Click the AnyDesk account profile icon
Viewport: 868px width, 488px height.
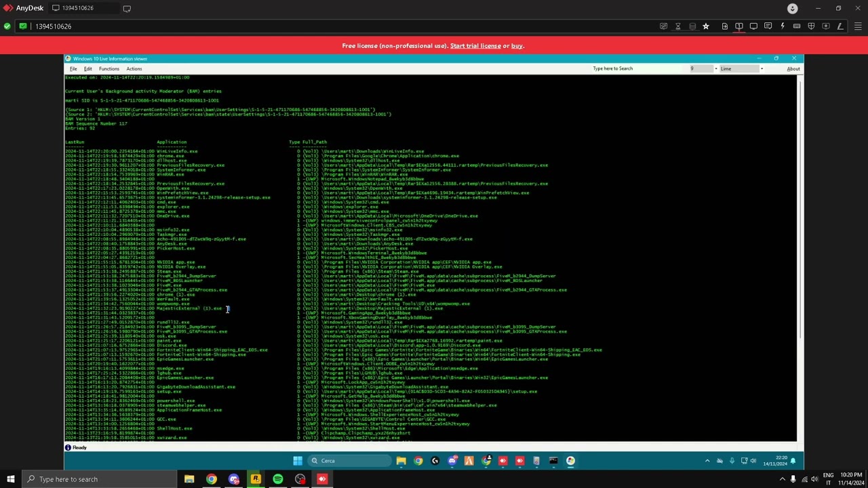tap(793, 8)
